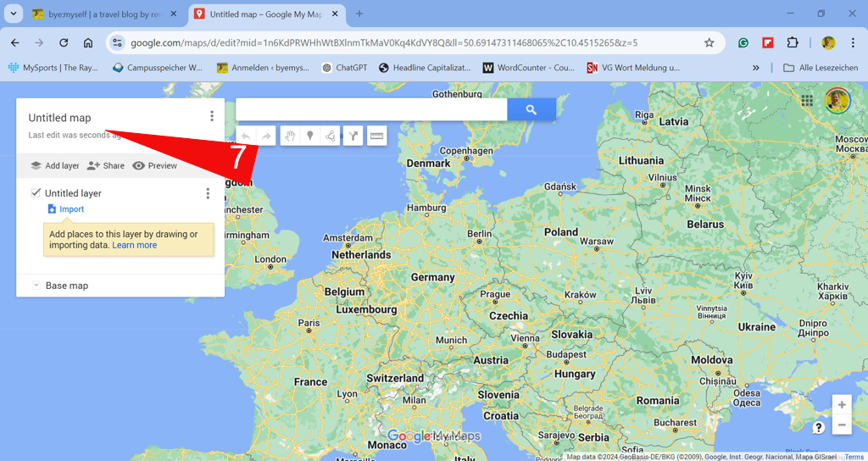Open the Alle Lesezeichen folder
The image size is (868, 461).
[821, 68]
